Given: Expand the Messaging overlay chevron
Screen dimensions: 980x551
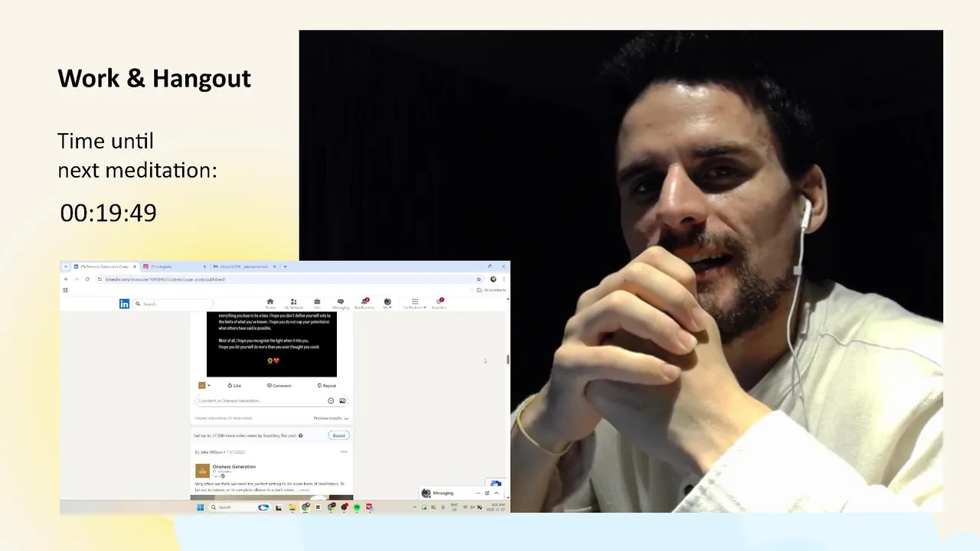Looking at the screenshot, I should 496,493.
